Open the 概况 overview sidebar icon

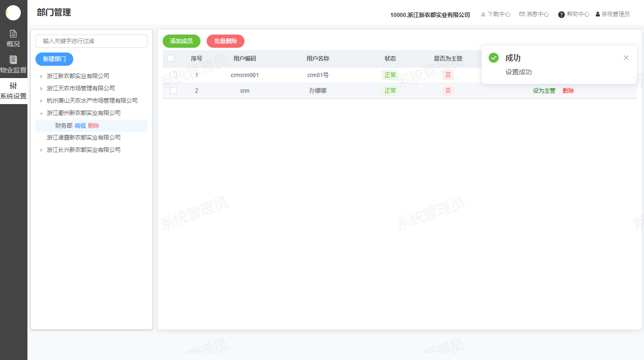pos(13,34)
